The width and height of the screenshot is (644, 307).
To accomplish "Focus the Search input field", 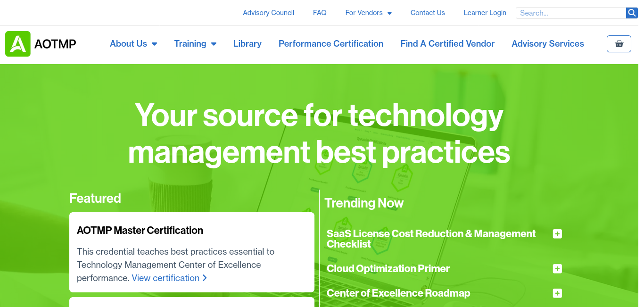I will [571, 13].
